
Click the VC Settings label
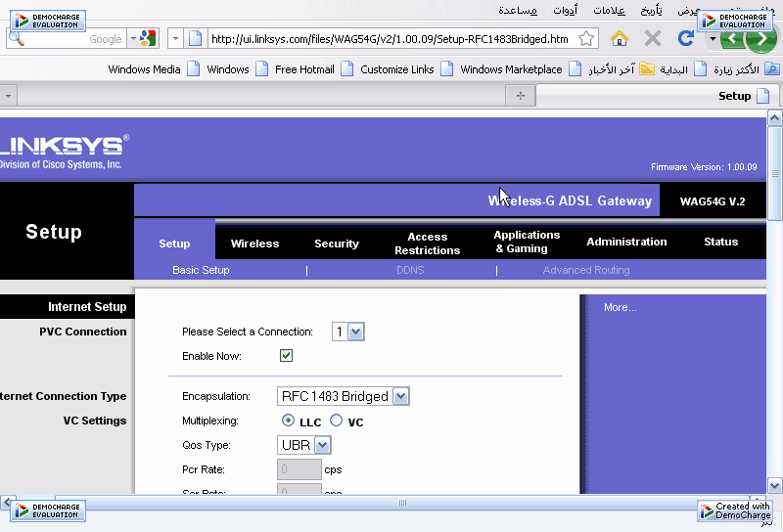point(95,421)
